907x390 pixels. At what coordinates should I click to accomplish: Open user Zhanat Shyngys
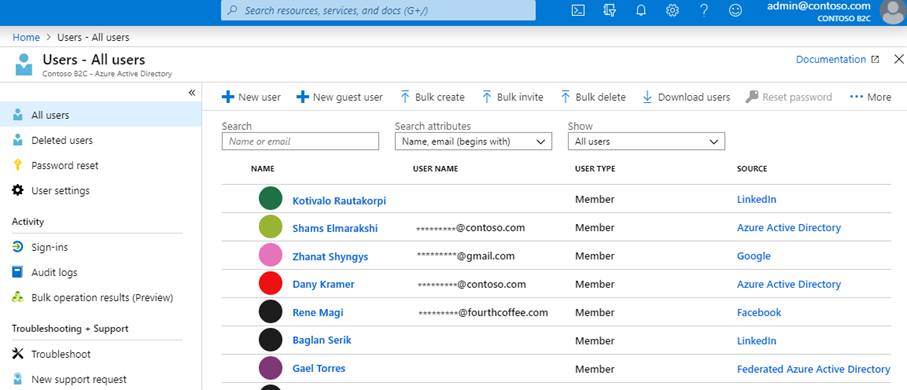(330, 257)
